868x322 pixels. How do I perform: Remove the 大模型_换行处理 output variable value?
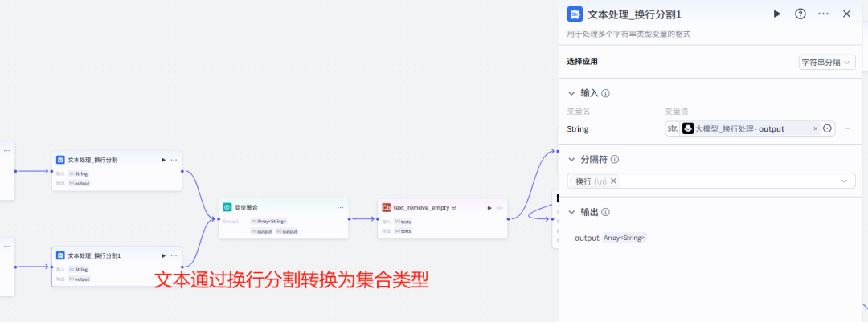click(x=815, y=129)
